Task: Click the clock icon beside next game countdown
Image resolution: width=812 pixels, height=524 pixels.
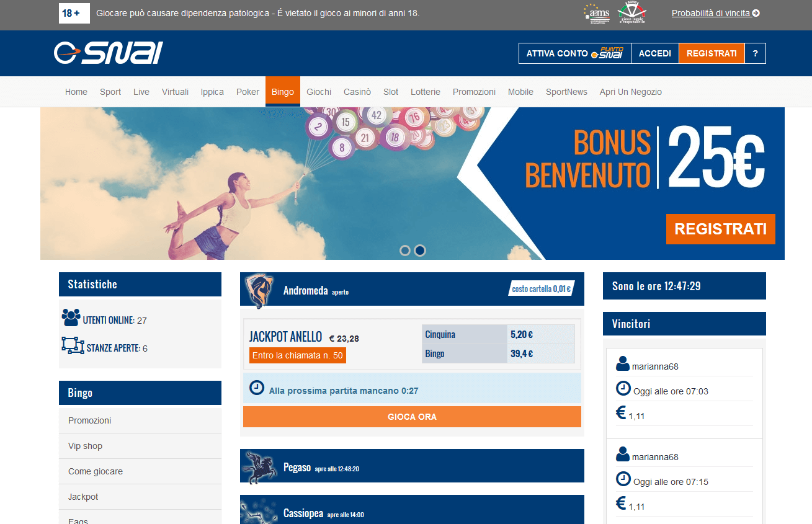Action: pyautogui.click(x=256, y=388)
